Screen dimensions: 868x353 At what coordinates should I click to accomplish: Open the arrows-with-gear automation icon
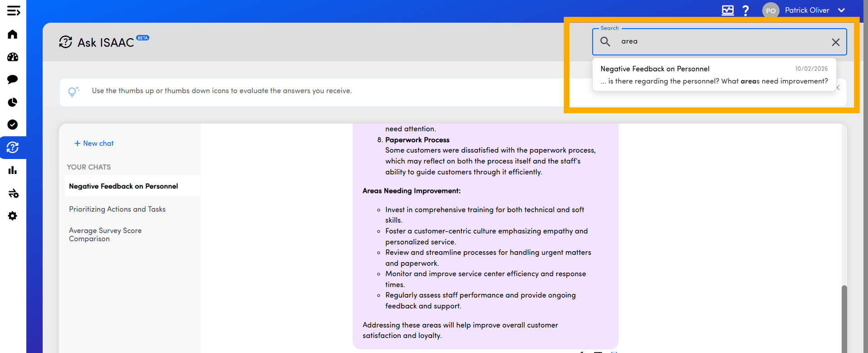13,194
